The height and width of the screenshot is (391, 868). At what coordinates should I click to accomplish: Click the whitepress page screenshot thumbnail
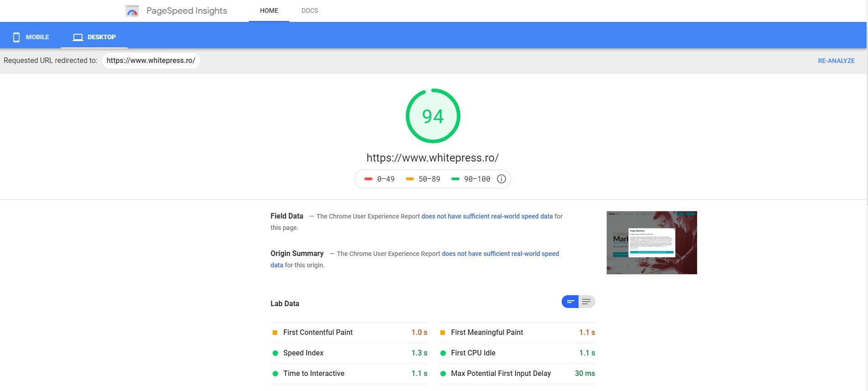652,243
